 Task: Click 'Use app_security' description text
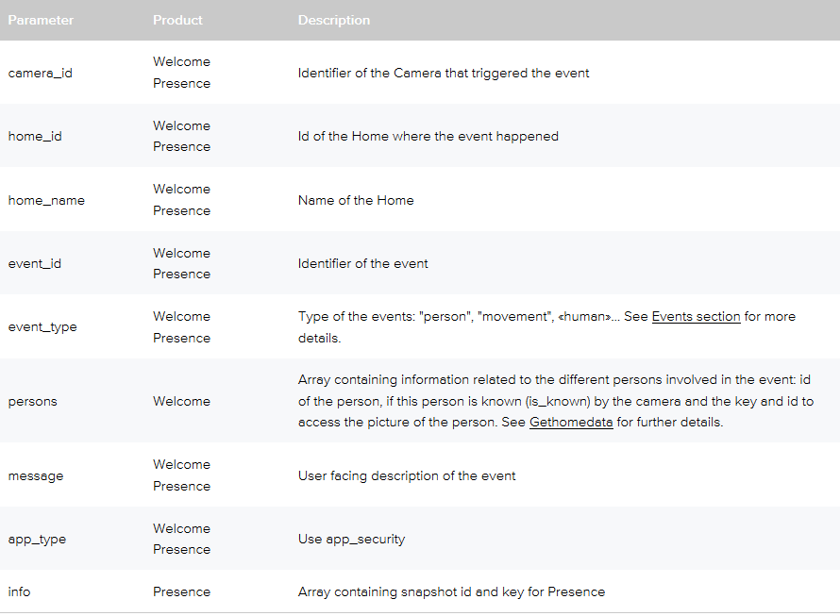point(351,540)
